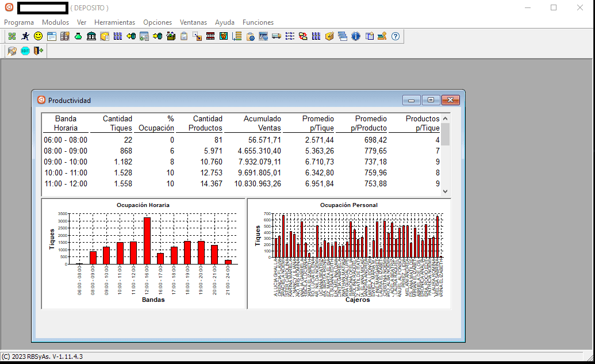Screen dimensions: 595x364
Task: Open the Funciones menu
Action: tap(258, 22)
